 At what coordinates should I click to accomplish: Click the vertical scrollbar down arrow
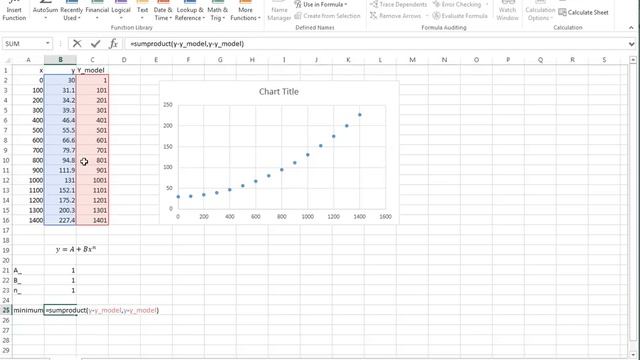tap(633, 355)
